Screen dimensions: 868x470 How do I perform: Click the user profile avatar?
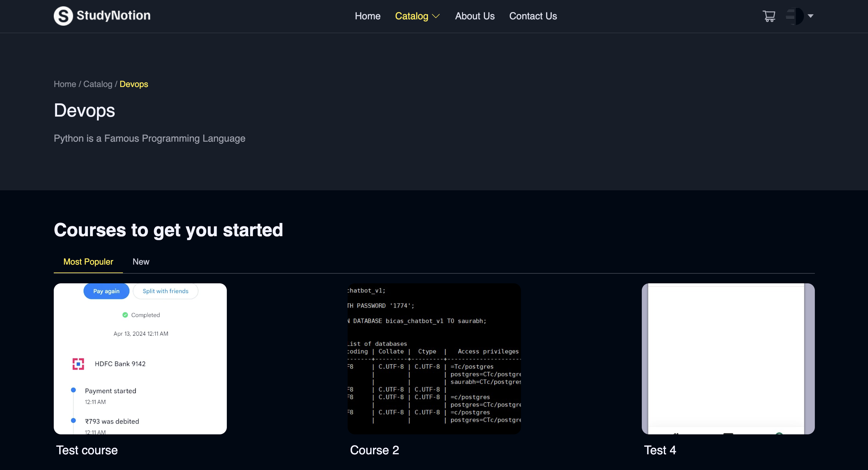[x=795, y=16]
